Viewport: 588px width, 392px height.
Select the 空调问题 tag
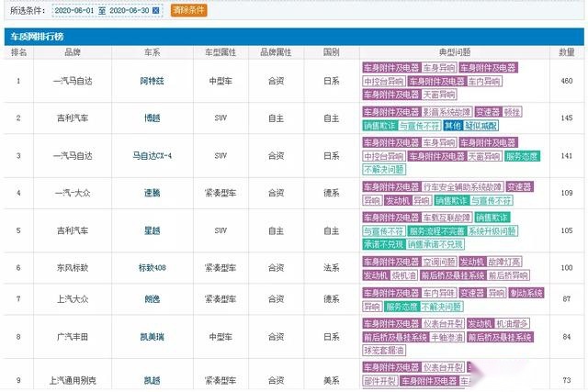click(x=439, y=262)
